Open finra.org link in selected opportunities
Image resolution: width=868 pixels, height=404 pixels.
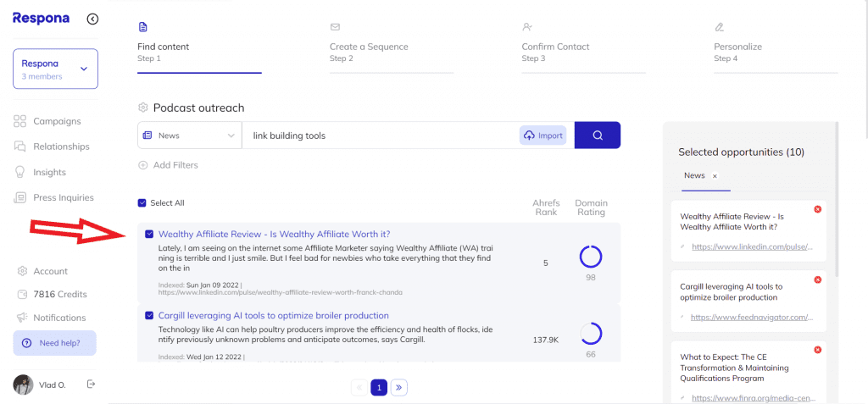(753, 398)
